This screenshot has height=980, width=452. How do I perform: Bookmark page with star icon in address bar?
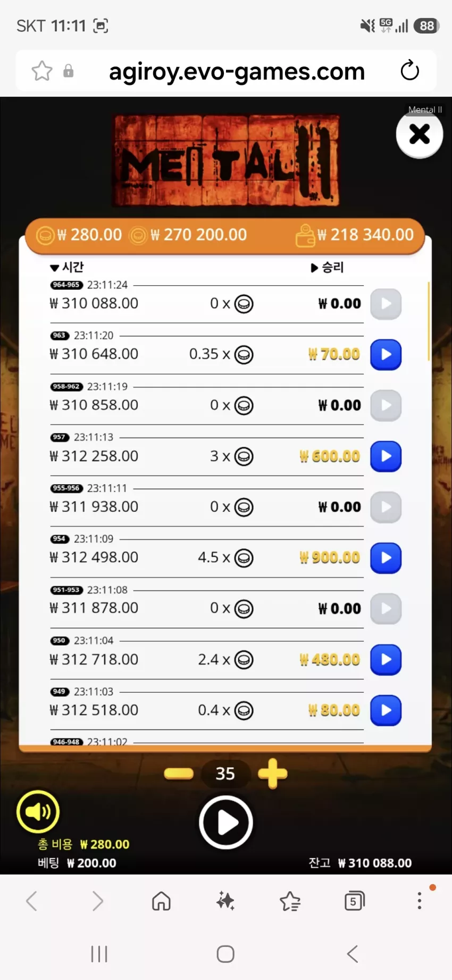point(42,71)
